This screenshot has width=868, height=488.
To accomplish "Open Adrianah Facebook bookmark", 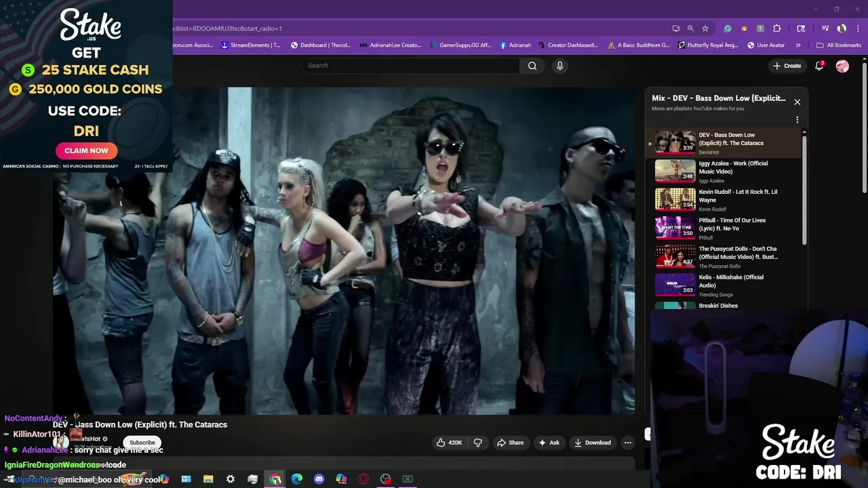I will 515,45.
